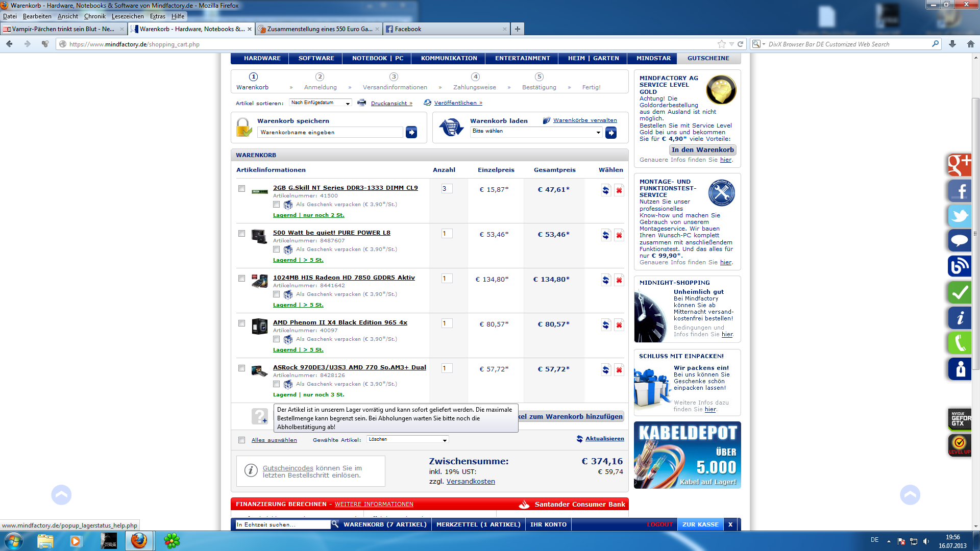This screenshot has width=980, height=551.
Task: Click the 'Druckansicht' link
Action: (391, 103)
